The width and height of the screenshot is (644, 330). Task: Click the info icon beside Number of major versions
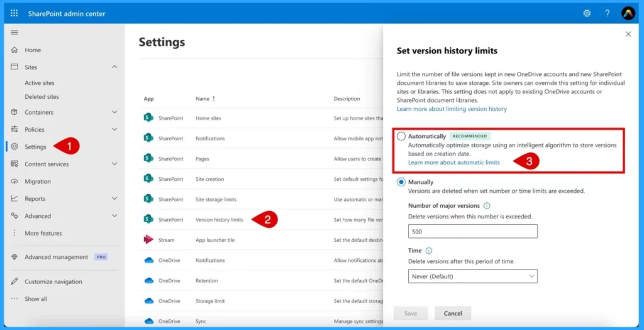pos(487,205)
